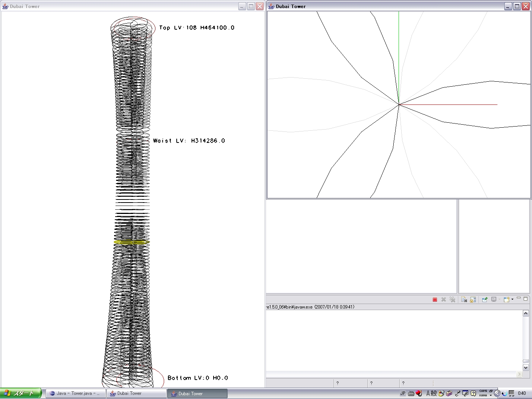Click the Java icon in the left window title bar

click(5, 6)
